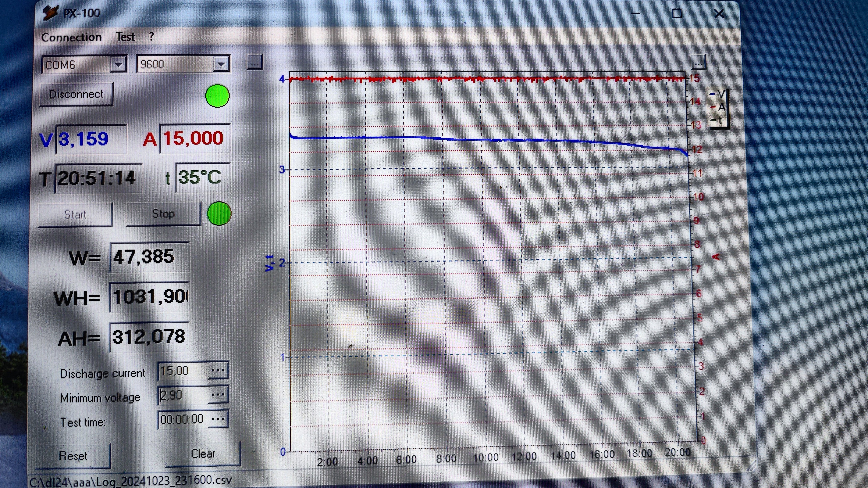868x488 pixels.
Task: Click the green test running indicator
Action: pos(219,213)
